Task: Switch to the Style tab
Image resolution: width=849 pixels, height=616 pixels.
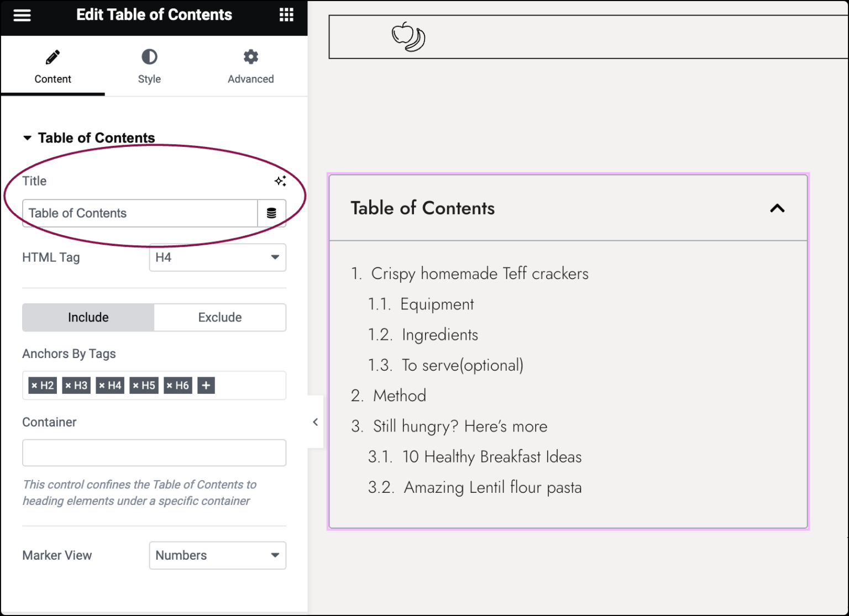Action: [149, 66]
